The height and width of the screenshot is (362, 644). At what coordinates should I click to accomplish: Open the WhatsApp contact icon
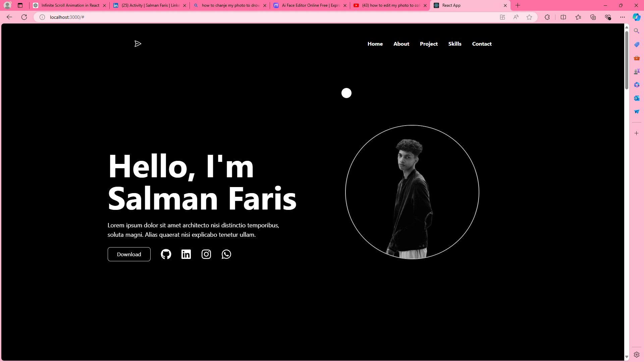point(226,254)
